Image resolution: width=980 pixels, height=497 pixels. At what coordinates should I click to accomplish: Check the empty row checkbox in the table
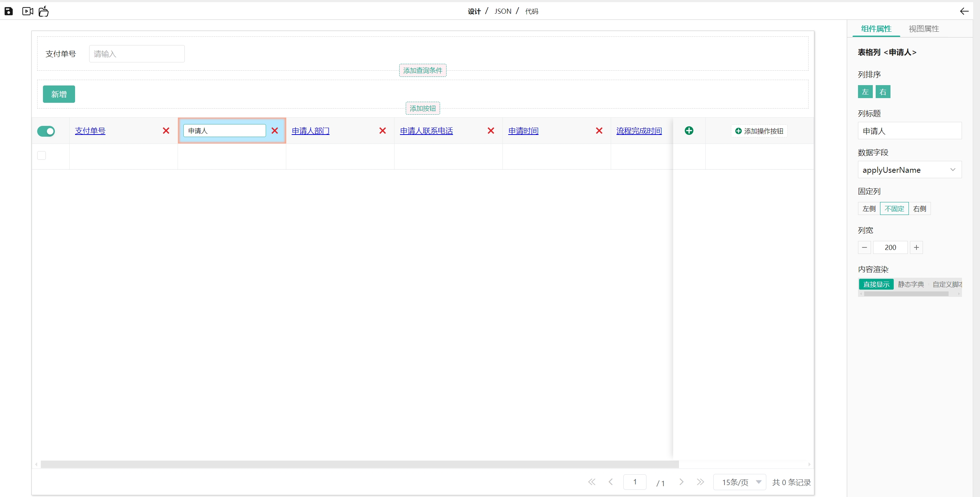pyautogui.click(x=42, y=155)
